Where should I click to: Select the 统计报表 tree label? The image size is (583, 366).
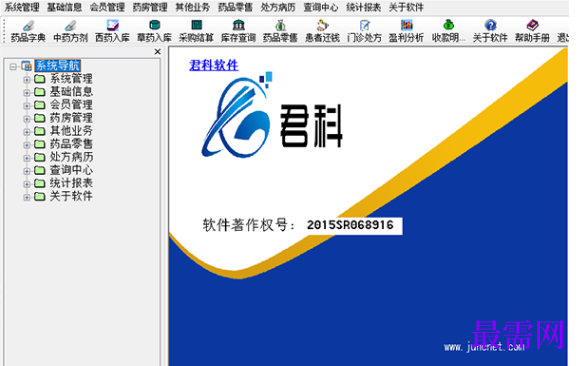[71, 183]
